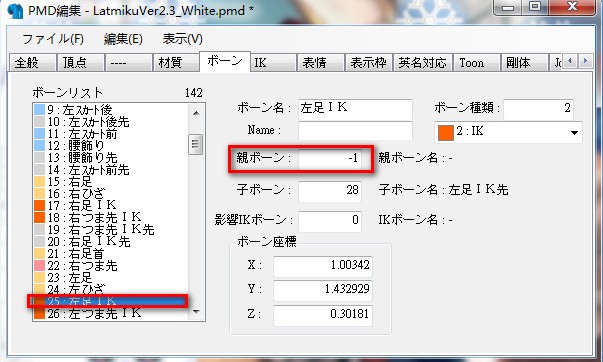This screenshot has height=362, width=603.
Task: Switch to the 頂点 tab
Action: [x=80, y=62]
